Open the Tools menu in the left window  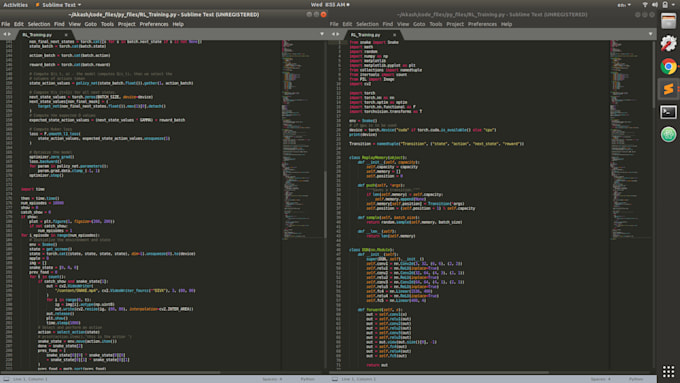pyautogui.click(x=107, y=24)
